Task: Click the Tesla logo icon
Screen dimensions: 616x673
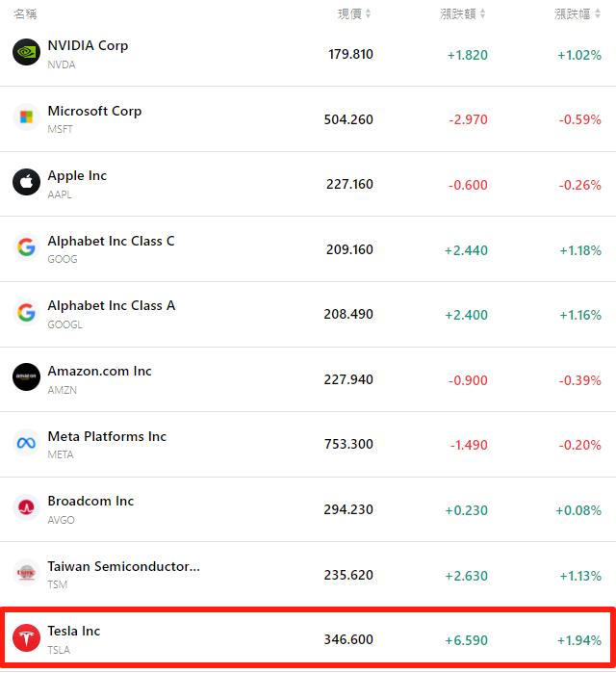Action: (26, 637)
